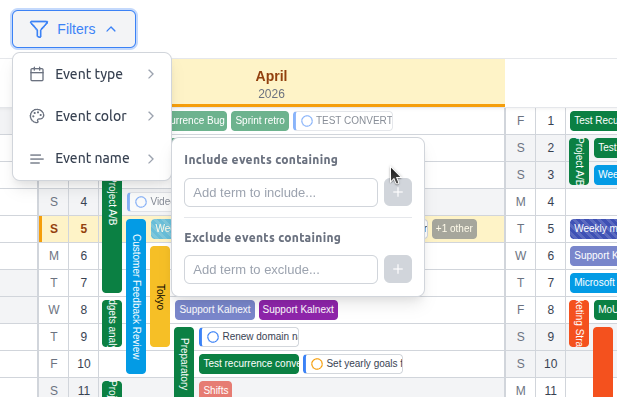Screen dimensions: 617x397
Task: Focus the Add term to exclude field
Action: click(281, 270)
